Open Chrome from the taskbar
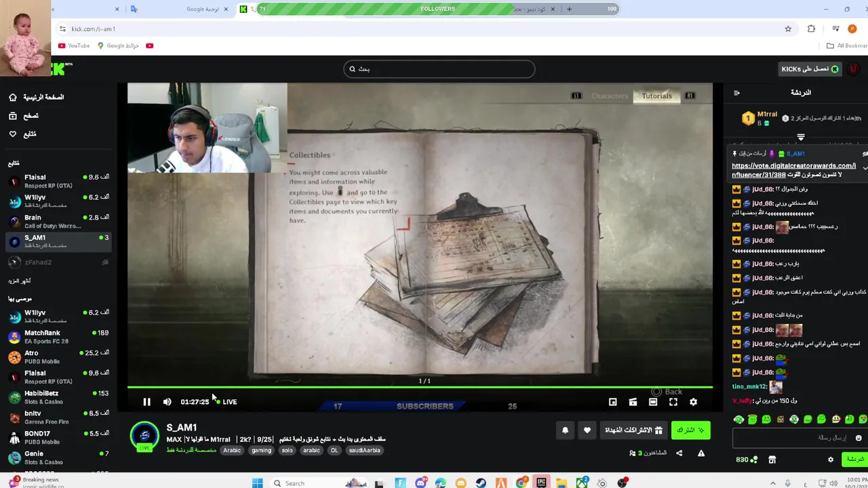 (521, 483)
